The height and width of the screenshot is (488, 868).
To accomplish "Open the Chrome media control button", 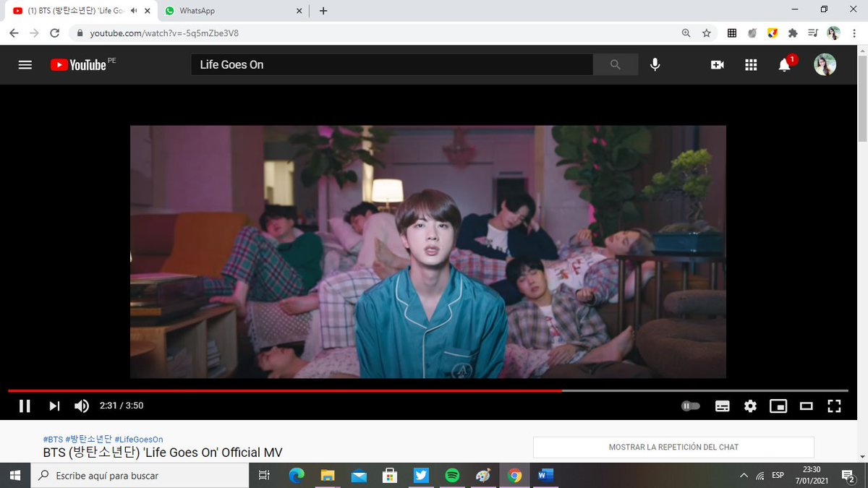I will tap(813, 33).
